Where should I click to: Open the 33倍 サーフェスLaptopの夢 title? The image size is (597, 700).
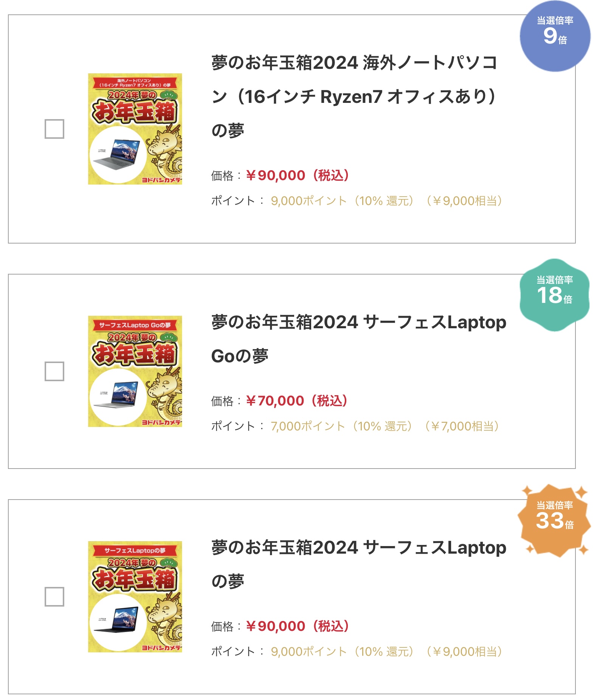[358, 564]
